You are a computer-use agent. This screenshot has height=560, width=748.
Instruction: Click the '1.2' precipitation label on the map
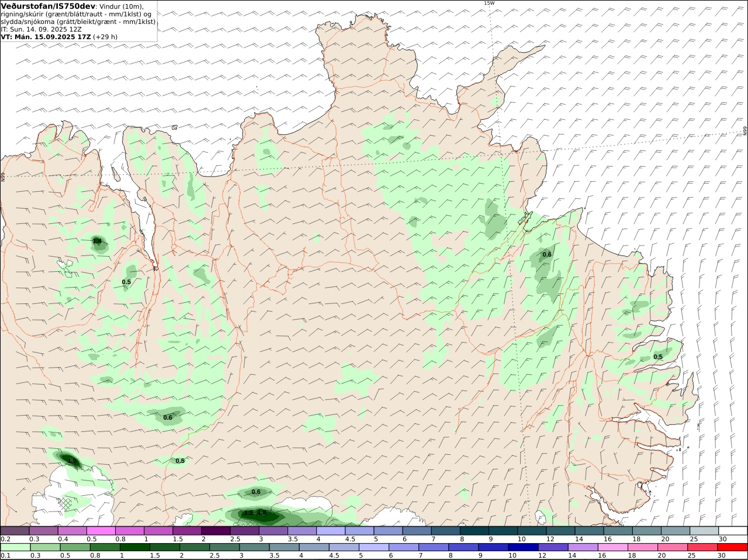click(x=248, y=513)
